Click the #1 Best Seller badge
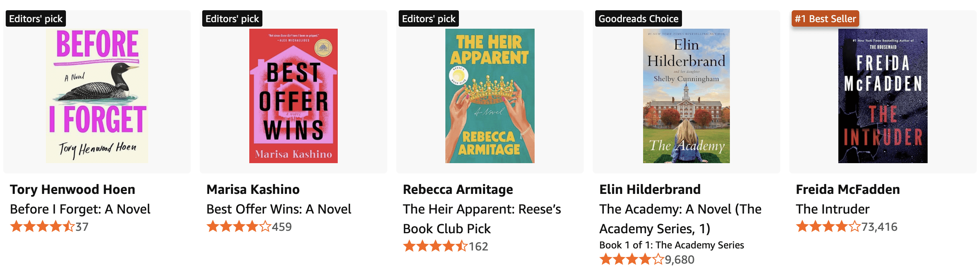Screen dimensions: 980x273 825,19
